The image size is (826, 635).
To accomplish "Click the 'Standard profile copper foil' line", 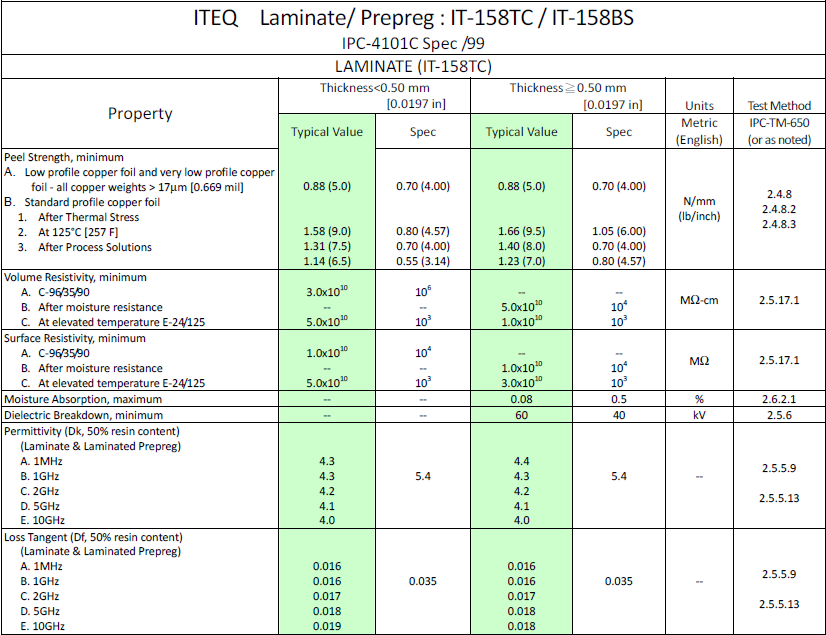I will tap(92, 202).
